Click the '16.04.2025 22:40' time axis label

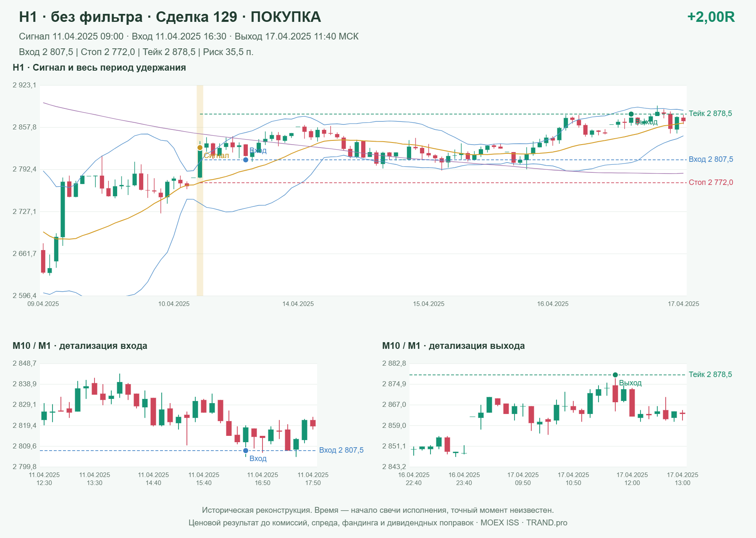[414, 479]
